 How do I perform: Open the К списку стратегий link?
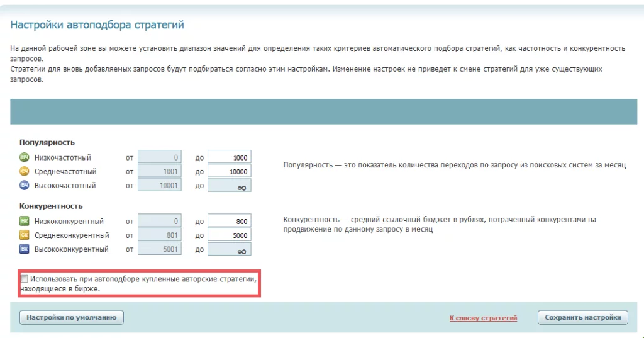pyautogui.click(x=483, y=318)
